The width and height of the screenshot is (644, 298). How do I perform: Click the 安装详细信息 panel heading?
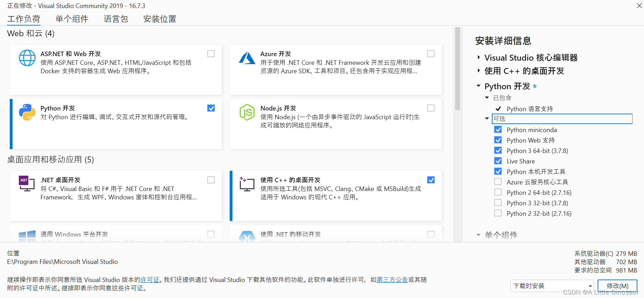[503, 41]
